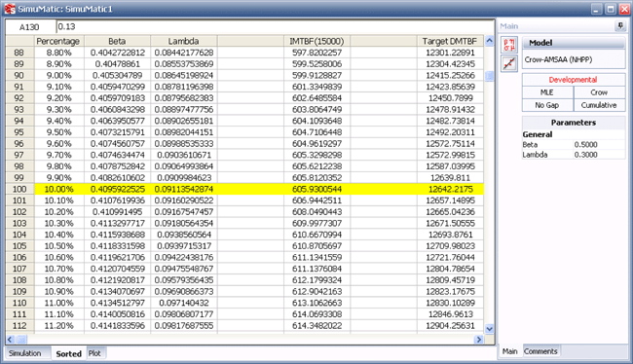
Task: Click the Beta parameter value 0.5000
Action: [x=599, y=144]
